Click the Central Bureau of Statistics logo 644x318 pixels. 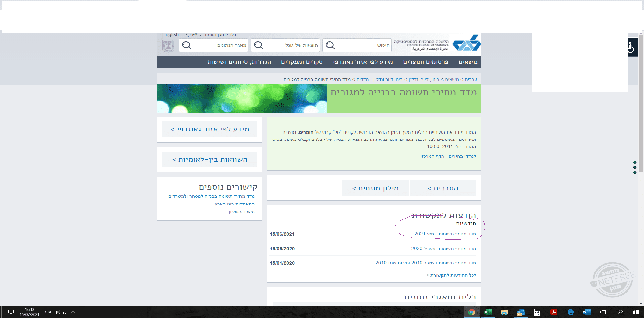[x=467, y=43]
